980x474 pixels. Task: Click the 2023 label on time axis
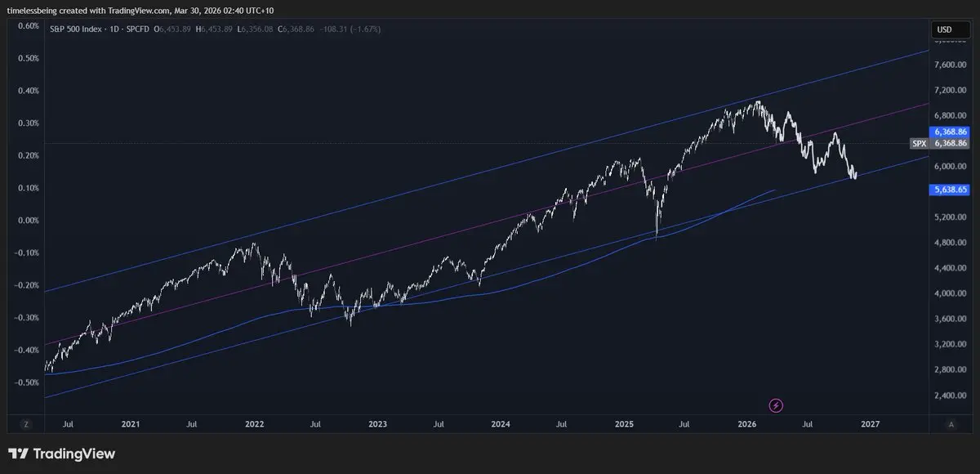(x=377, y=424)
